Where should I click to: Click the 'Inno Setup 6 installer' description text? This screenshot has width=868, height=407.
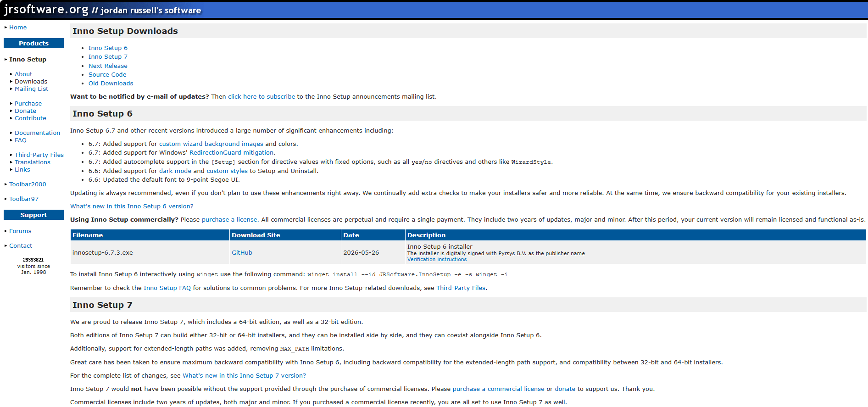click(x=440, y=247)
